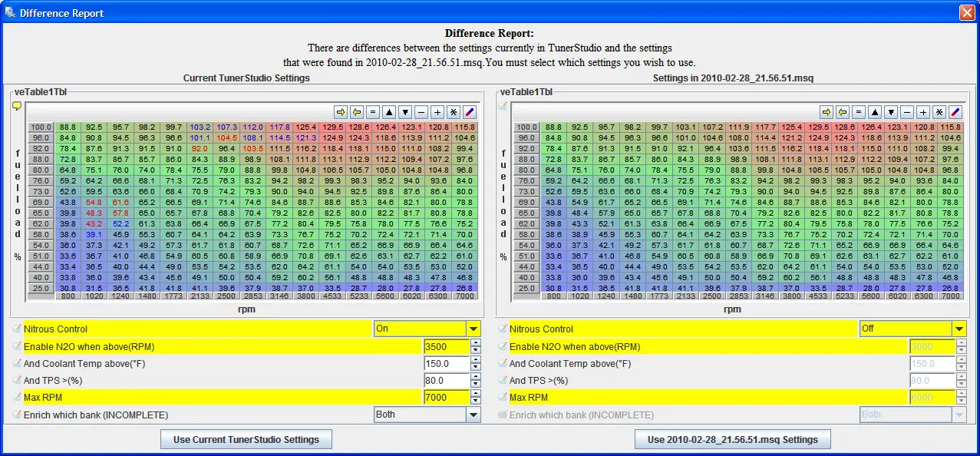Click the up-triangle increment icon in left table toolbar
Viewport: 980px width, 456px height.
[389, 111]
